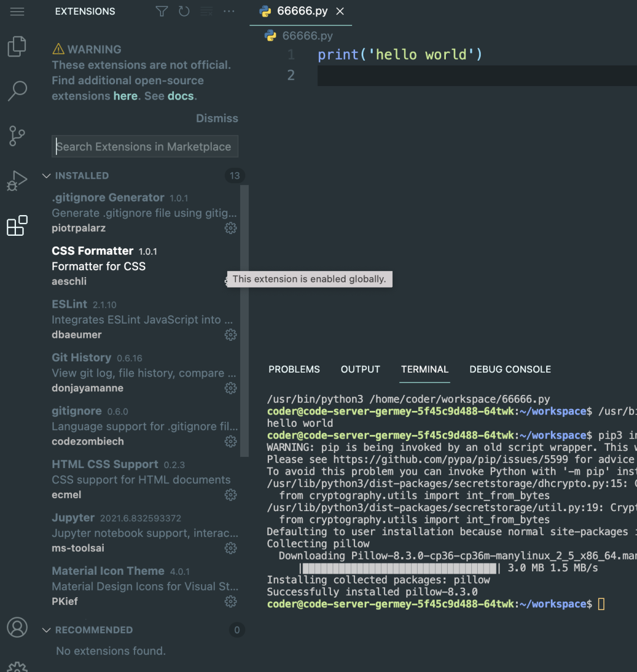Refresh the extensions list
The height and width of the screenshot is (672, 637).
point(184,11)
